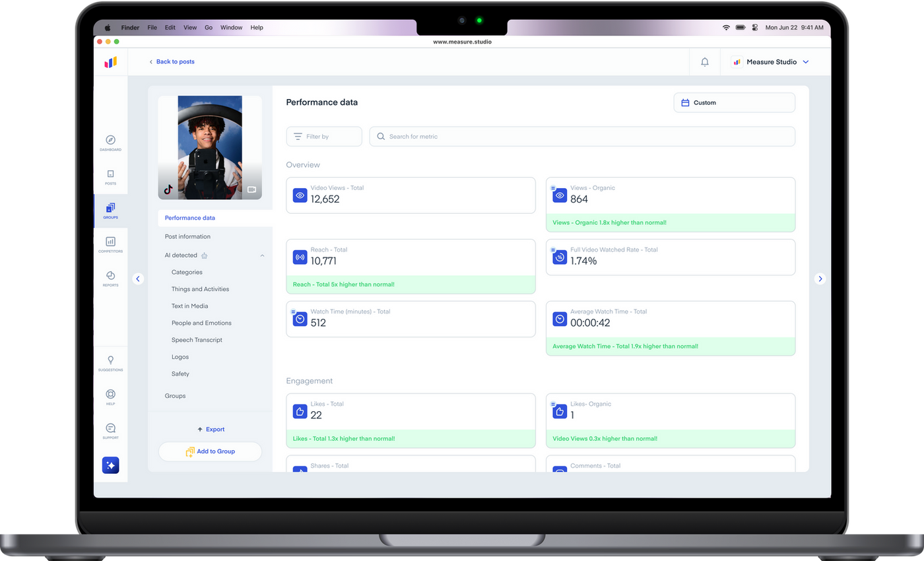This screenshot has width=924, height=561.
Task: Open the Groups section in post menu
Action: 176,396
